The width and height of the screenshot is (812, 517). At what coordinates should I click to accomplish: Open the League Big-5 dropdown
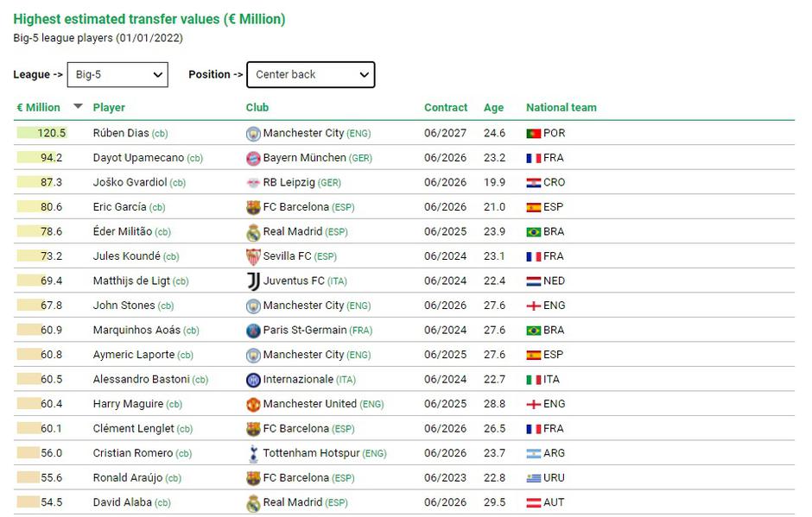point(117,75)
